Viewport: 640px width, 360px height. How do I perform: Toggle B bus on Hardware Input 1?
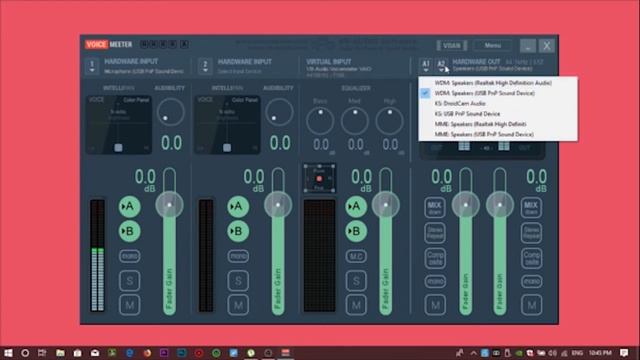click(x=129, y=231)
